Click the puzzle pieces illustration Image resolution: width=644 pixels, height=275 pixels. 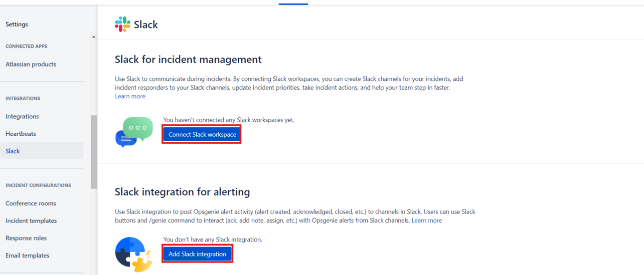[x=134, y=255]
